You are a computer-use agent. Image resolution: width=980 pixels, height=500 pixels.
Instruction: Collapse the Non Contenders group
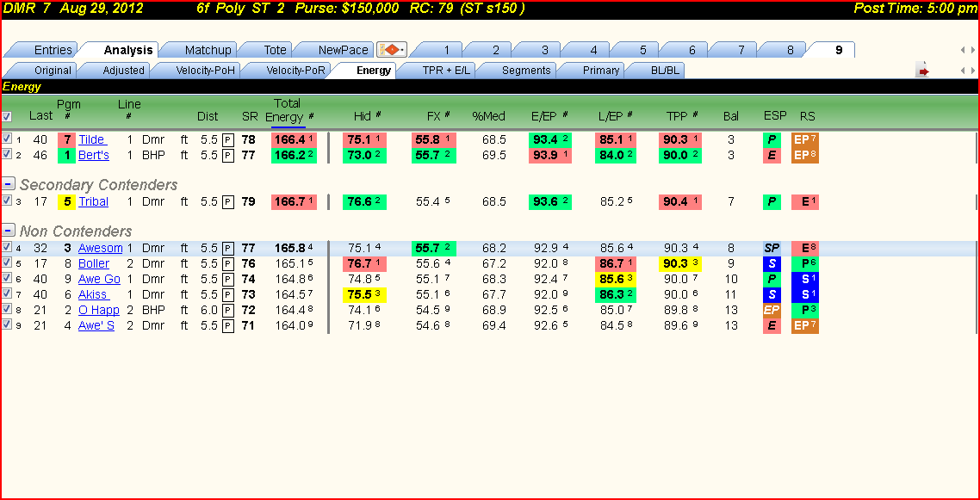[9, 231]
